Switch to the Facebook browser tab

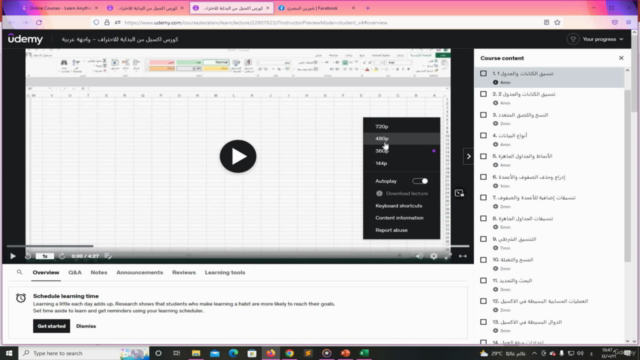coord(316,8)
